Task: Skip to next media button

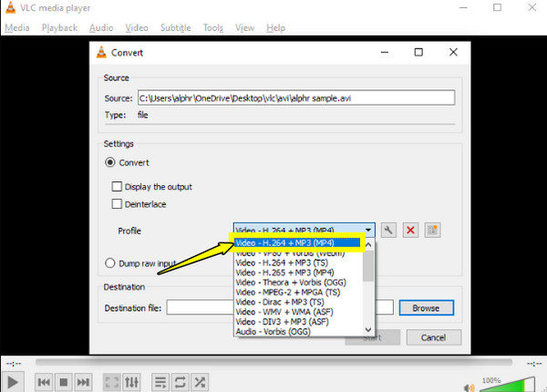Action: pos(83,382)
